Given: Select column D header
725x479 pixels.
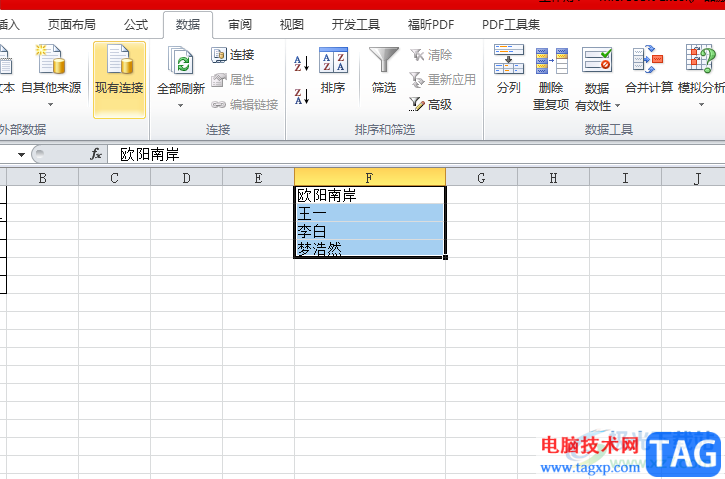Looking at the screenshot, I should coord(186,178).
